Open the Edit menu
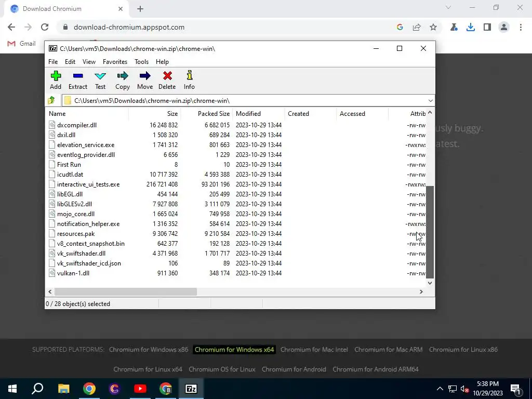This screenshot has height=399, width=532. [70, 62]
